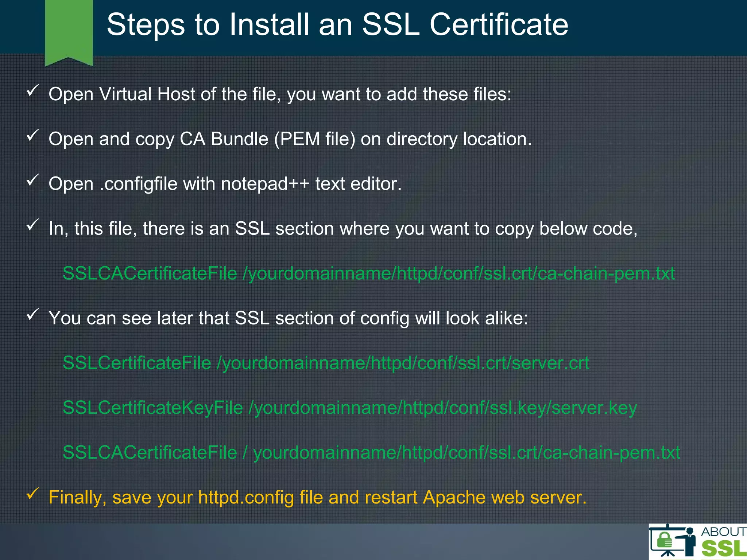Screen dimensions: 747x560
Task: Select 'Open and copy CA Bundle (PEM file)' line
Action: point(290,139)
